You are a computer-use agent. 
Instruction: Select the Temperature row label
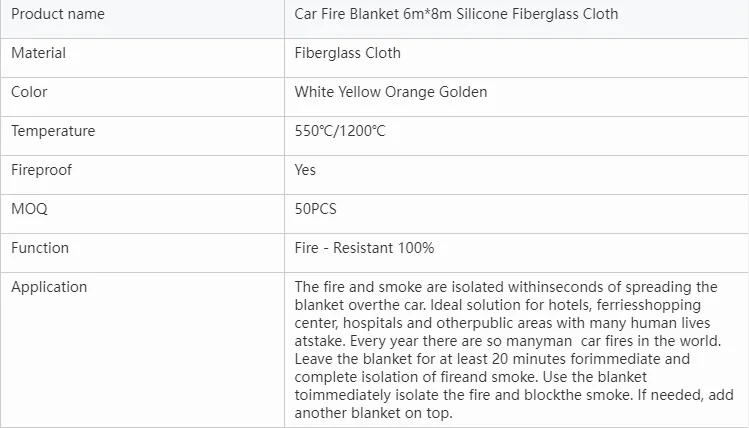pos(53,131)
